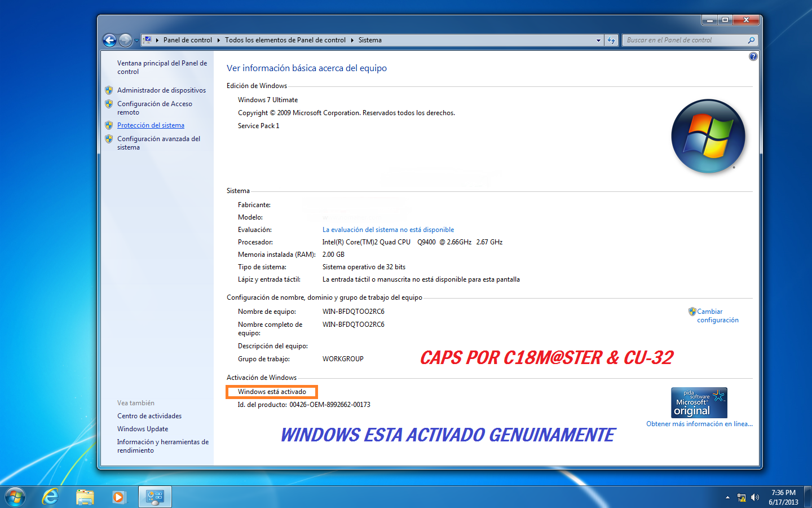Launch Windows Media Player from taskbar
This screenshot has width=812, height=508.
tap(118, 497)
